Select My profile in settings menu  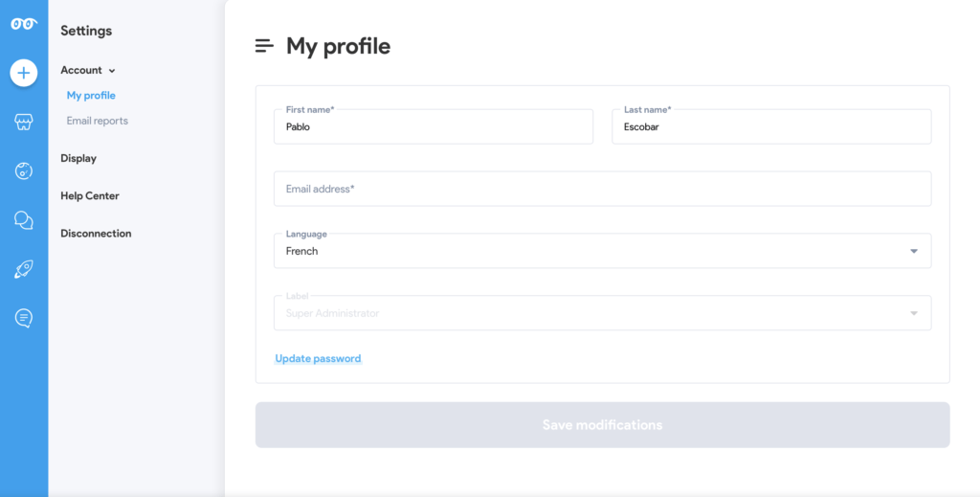coord(91,96)
